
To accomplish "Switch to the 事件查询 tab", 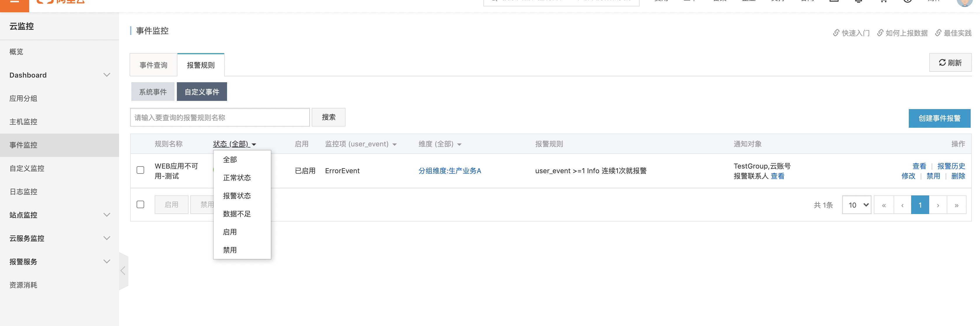I will [x=153, y=65].
